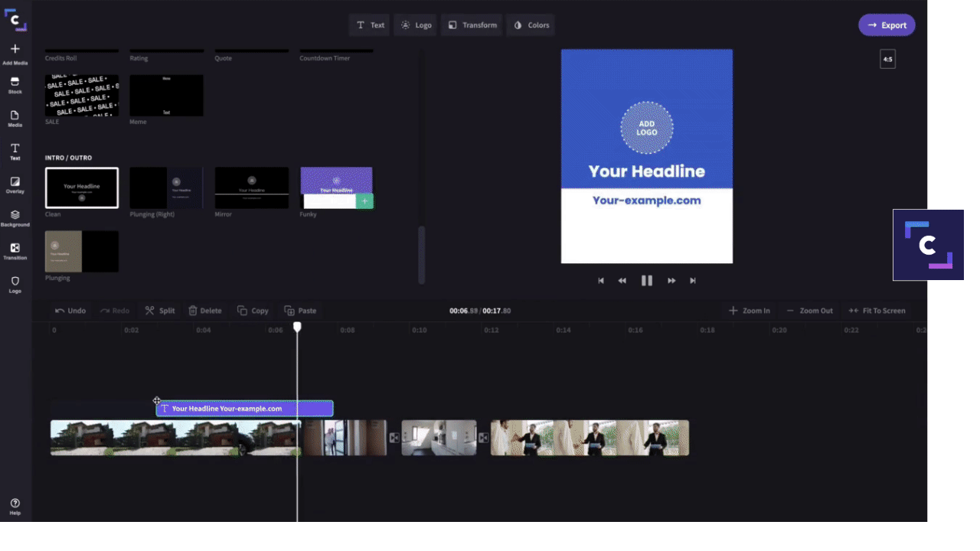Select the Clean intro template

(x=82, y=187)
